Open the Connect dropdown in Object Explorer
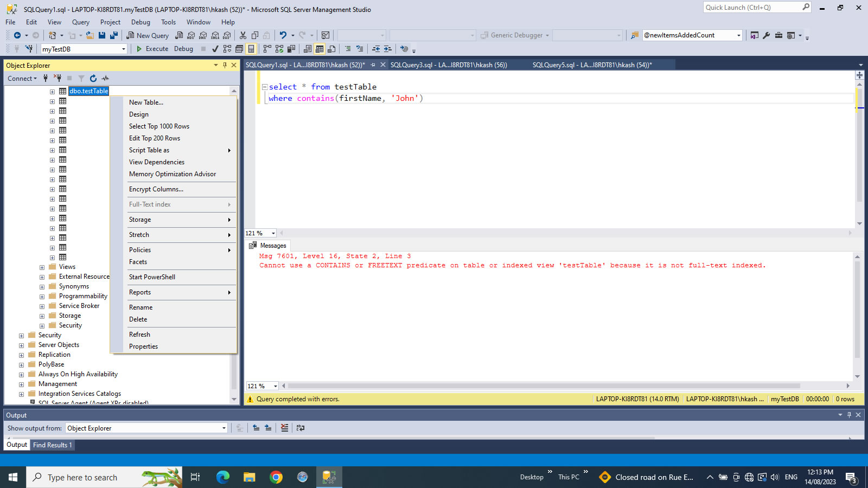Screen dimensions: 868x488 22,79
